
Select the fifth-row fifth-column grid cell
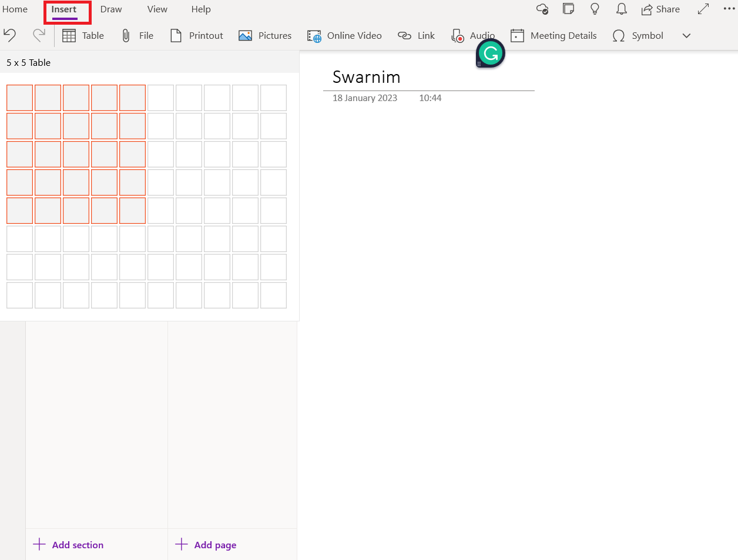tap(132, 210)
